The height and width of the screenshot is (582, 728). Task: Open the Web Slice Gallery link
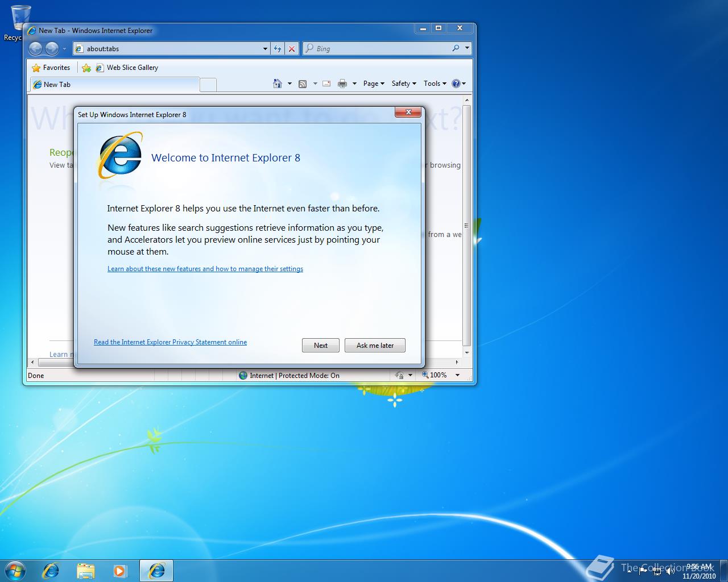point(127,68)
